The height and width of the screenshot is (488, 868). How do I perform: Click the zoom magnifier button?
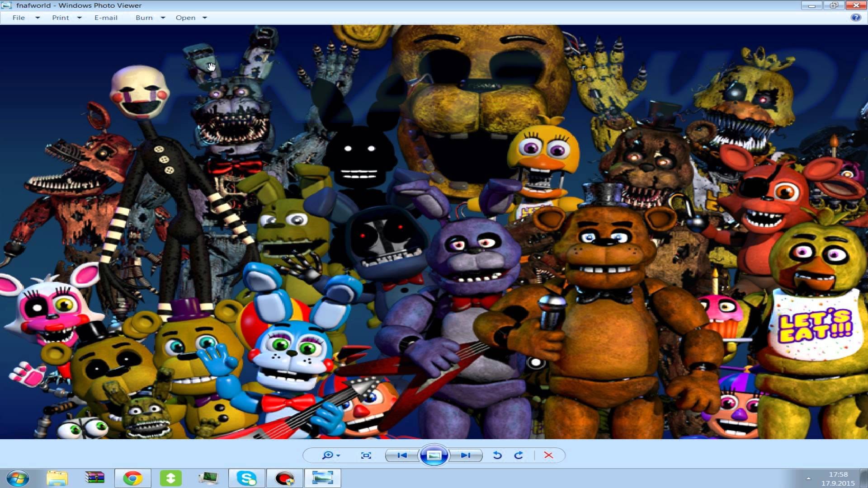tap(327, 455)
